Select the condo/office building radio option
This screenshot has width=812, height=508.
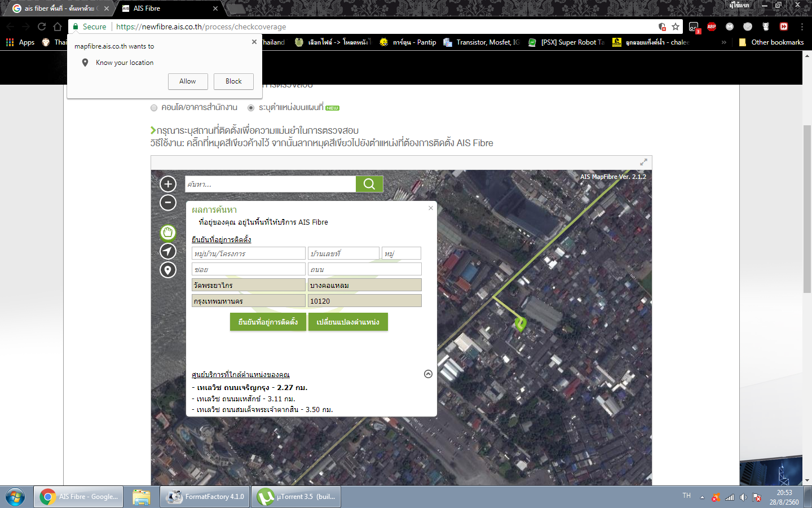[x=154, y=108]
